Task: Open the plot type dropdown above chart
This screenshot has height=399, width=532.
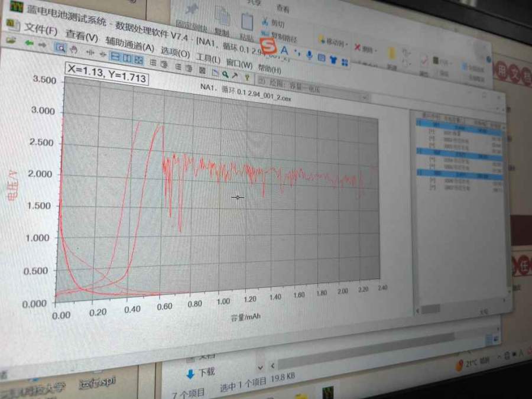Action: (365, 96)
